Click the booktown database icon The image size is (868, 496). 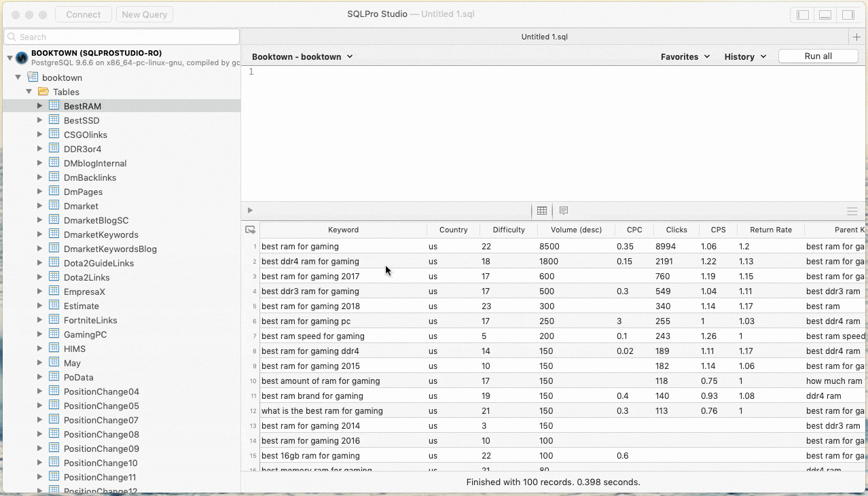click(32, 77)
